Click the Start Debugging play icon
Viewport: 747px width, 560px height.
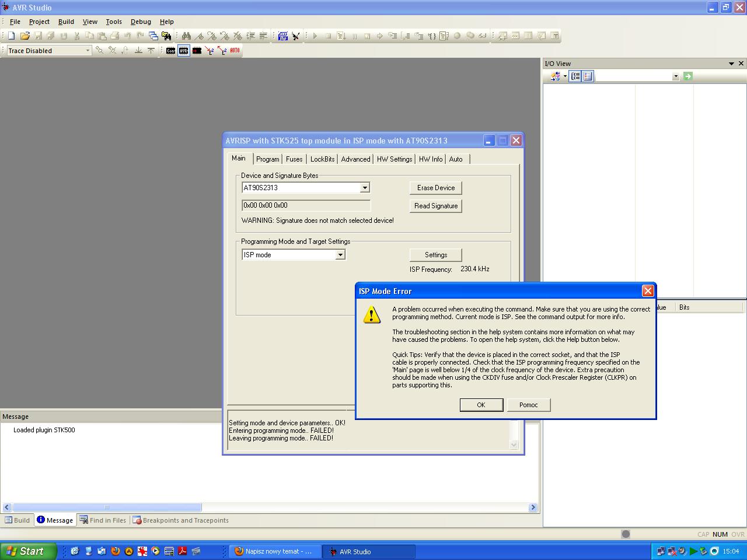(315, 36)
